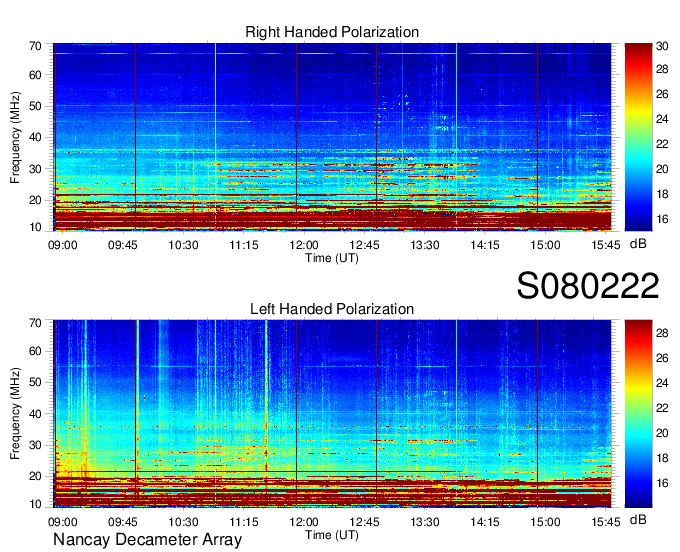Click "20" frequency tick of Left Handed plot
The width and height of the screenshot is (680, 552).
pos(35,476)
